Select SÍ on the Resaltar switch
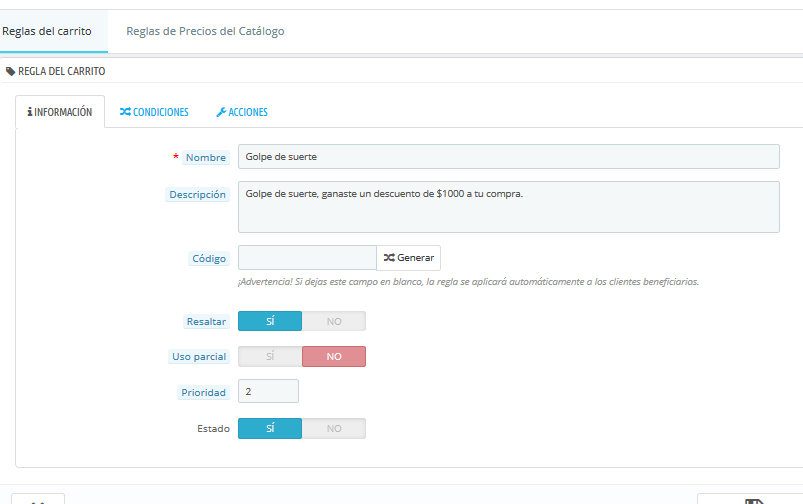 270,321
